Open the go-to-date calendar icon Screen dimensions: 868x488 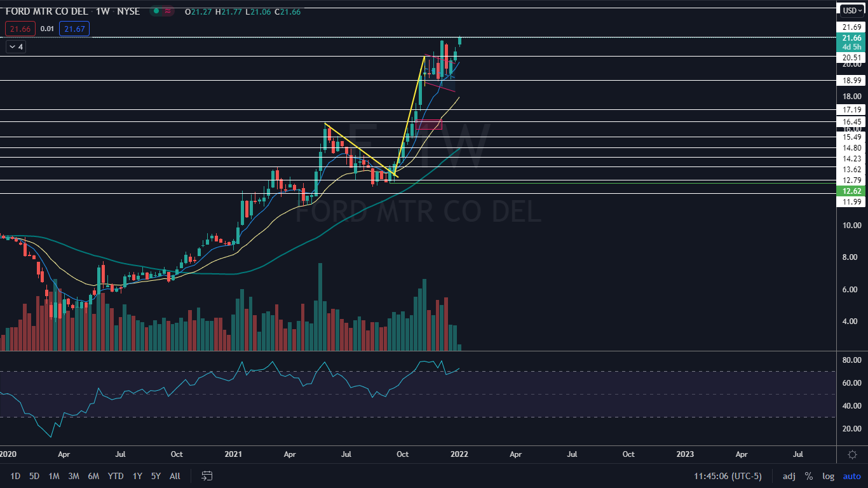pyautogui.click(x=207, y=476)
